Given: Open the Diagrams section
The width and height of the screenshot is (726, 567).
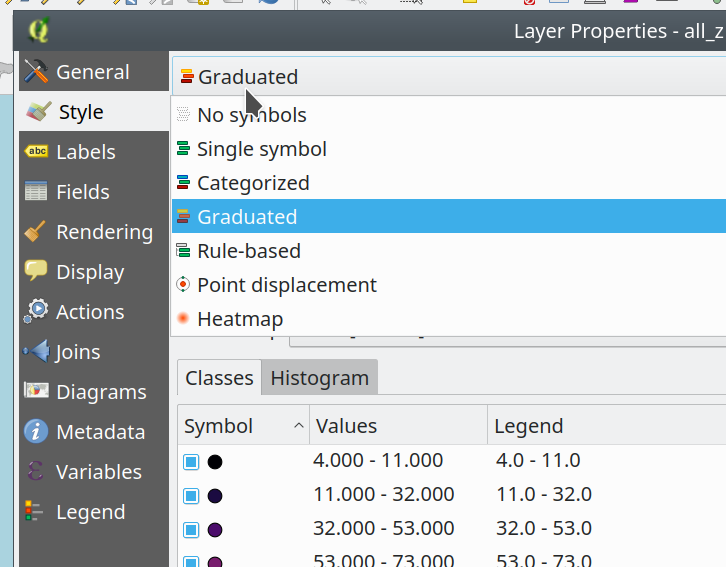Looking at the screenshot, I should click(94, 392).
